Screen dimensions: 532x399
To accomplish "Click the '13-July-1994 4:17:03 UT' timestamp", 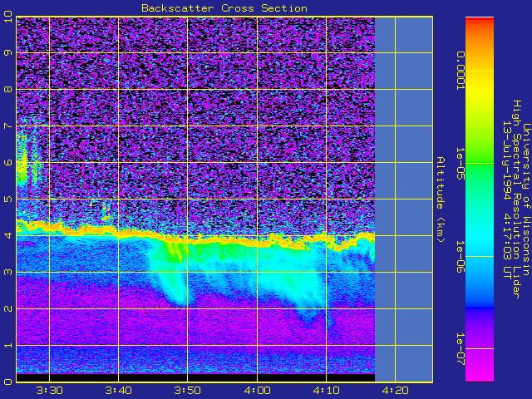I will click(x=507, y=199).
